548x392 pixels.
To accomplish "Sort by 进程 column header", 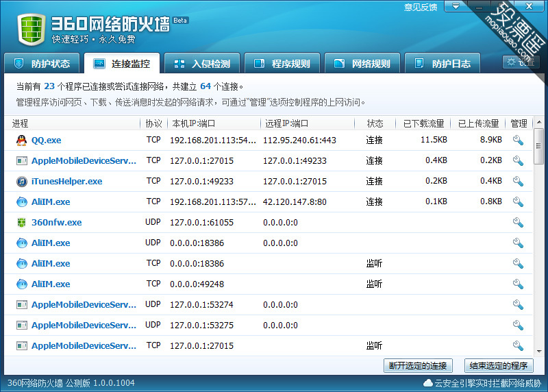I will 21,123.
